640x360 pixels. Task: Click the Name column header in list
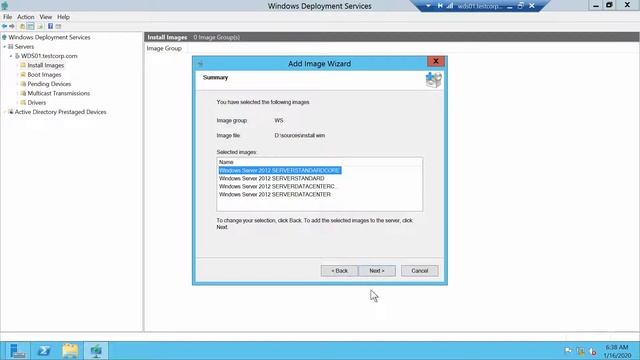tap(320, 162)
